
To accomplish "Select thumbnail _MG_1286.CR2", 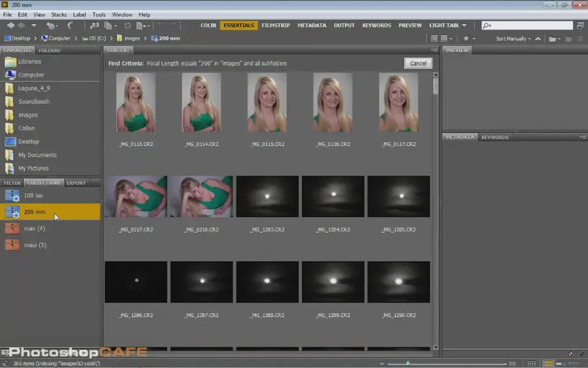I will pos(136,282).
